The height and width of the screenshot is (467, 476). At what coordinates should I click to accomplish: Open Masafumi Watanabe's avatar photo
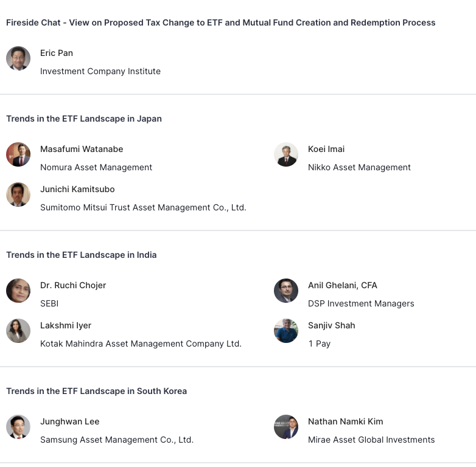18,154
